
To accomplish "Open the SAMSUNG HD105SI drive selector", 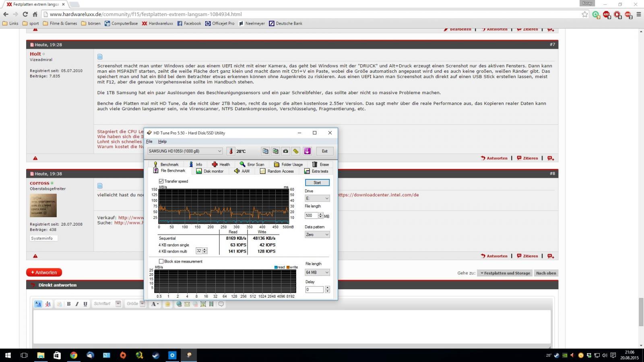I will 185,151.
